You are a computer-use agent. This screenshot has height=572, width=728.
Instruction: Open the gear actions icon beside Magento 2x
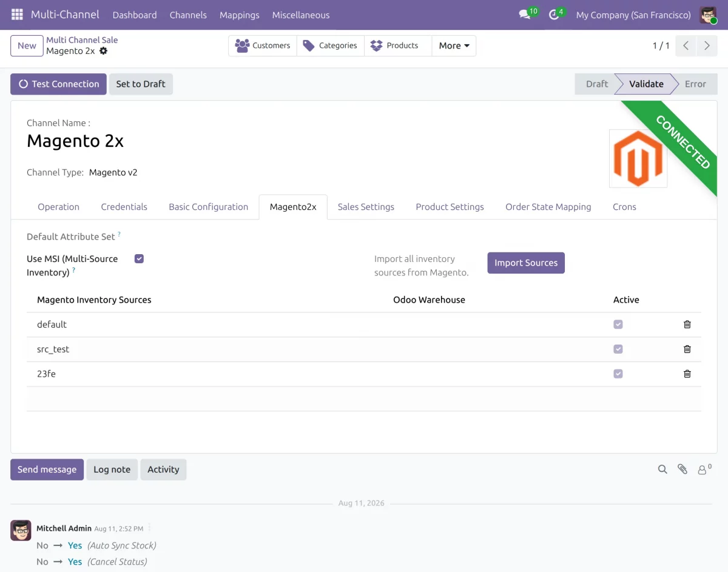click(103, 51)
